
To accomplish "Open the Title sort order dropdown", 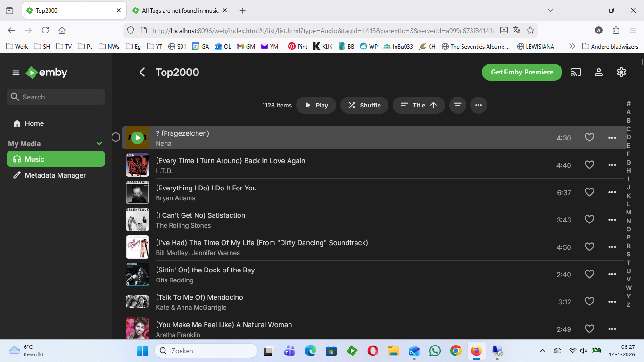I will coord(419,105).
